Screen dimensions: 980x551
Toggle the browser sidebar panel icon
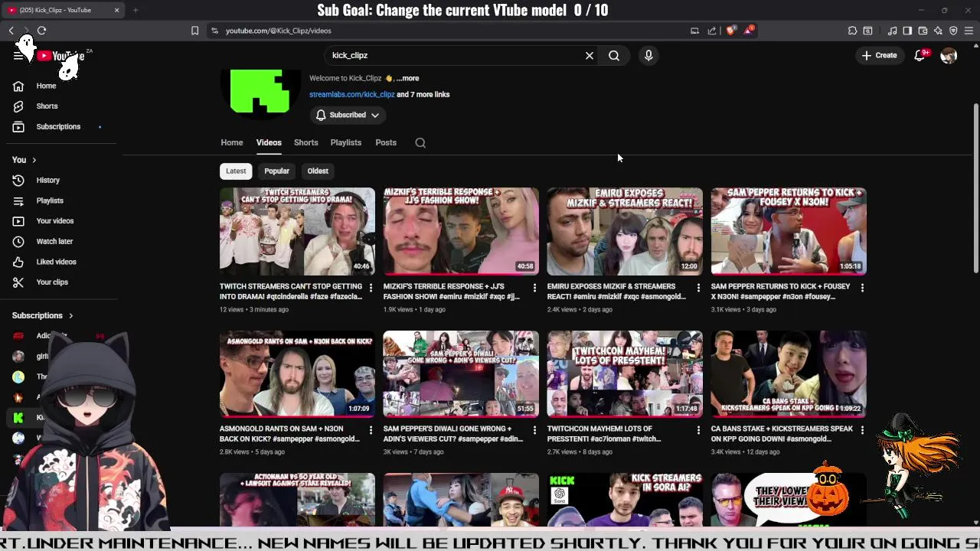[907, 31]
